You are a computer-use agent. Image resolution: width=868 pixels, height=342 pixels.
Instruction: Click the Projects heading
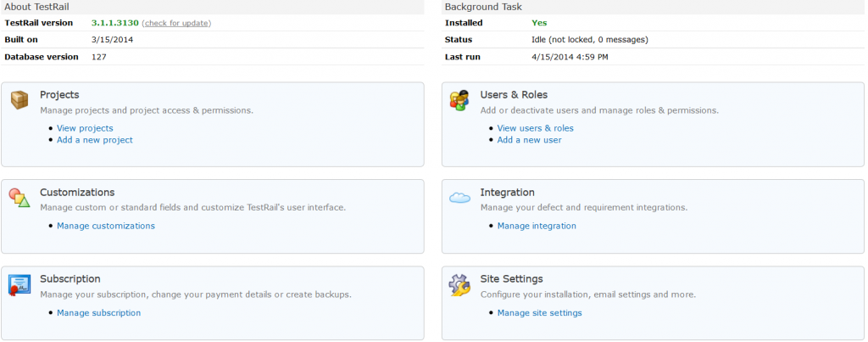(x=59, y=95)
